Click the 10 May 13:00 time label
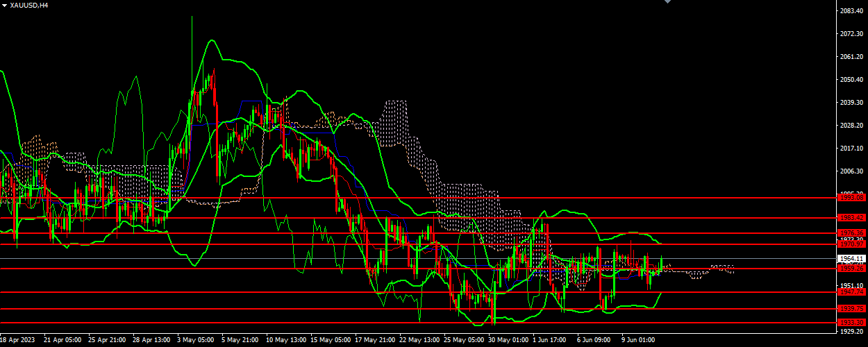Image resolution: width=868 pixels, height=347 pixels. click(285, 341)
